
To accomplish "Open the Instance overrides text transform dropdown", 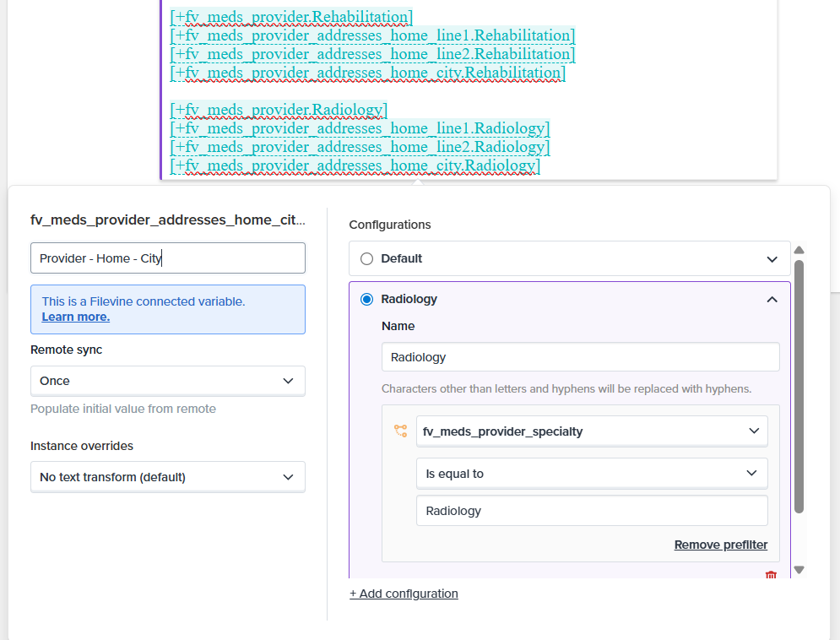I will (x=167, y=477).
